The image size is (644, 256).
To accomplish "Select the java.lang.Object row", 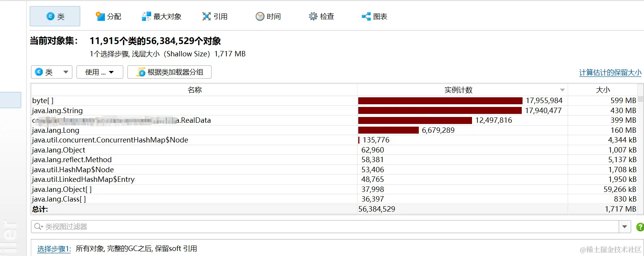I will [334, 150].
